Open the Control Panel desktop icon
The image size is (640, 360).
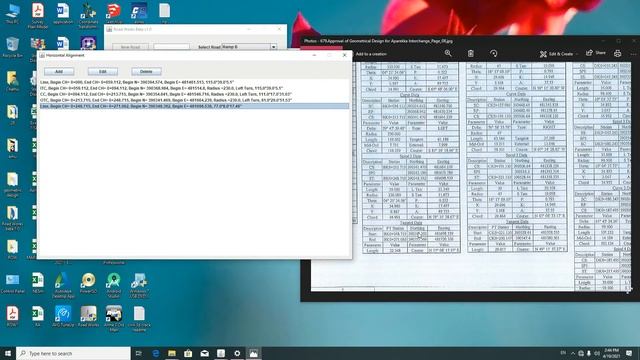[x=12, y=283]
